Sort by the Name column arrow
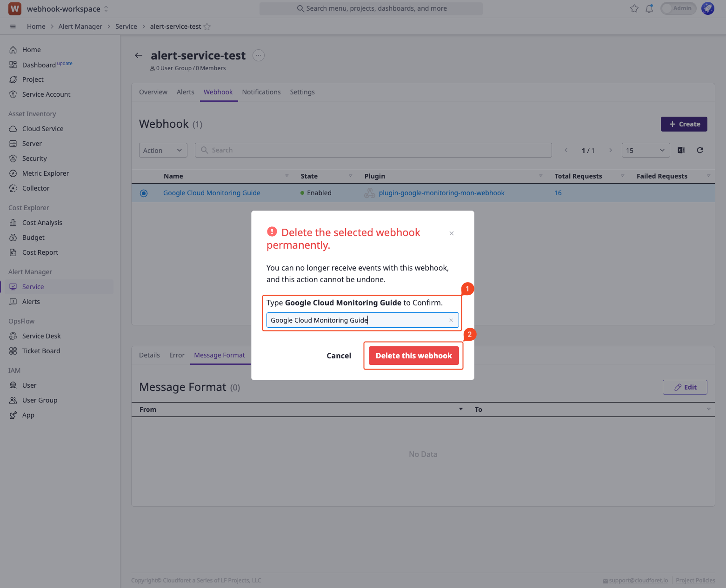This screenshot has height=588, width=726. (287, 176)
